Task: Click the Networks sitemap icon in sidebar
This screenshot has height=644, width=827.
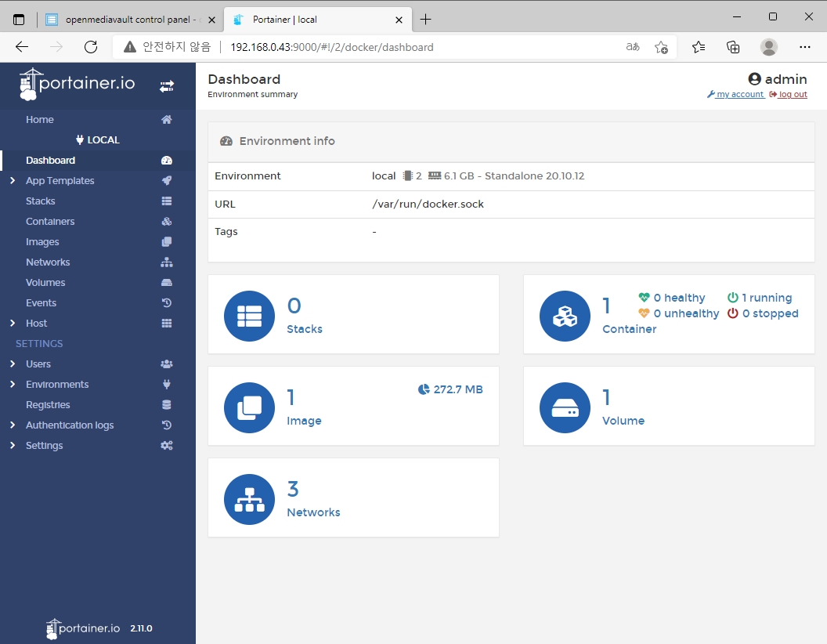Action: (167, 262)
